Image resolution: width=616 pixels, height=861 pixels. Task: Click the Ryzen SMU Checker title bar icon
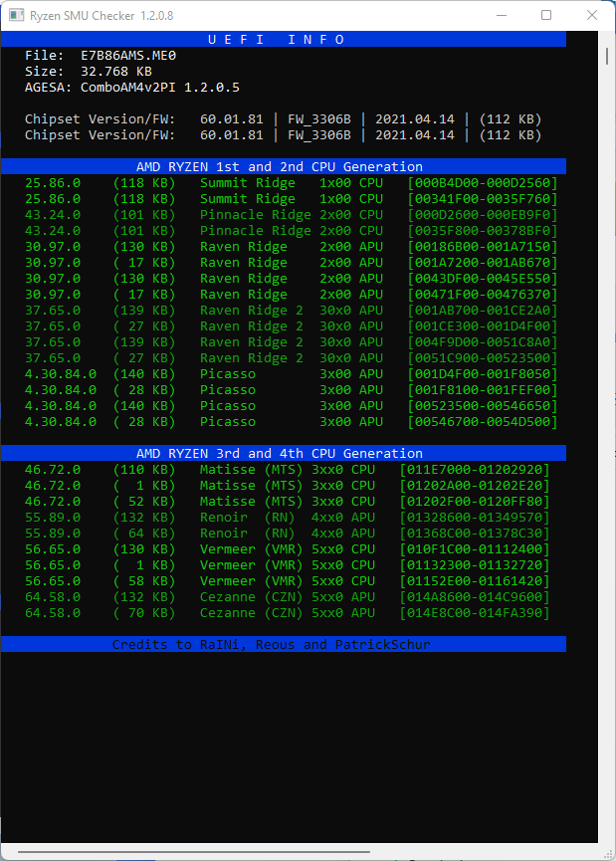[17, 15]
